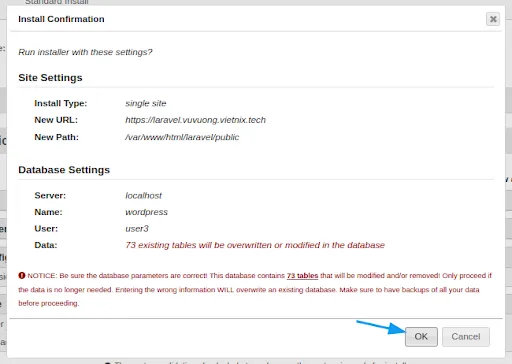The width and height of the screenshot is (512, 364).
Task: Select the database name 'wordpress'
Action: pyautogui.click(x=146, y=212)
